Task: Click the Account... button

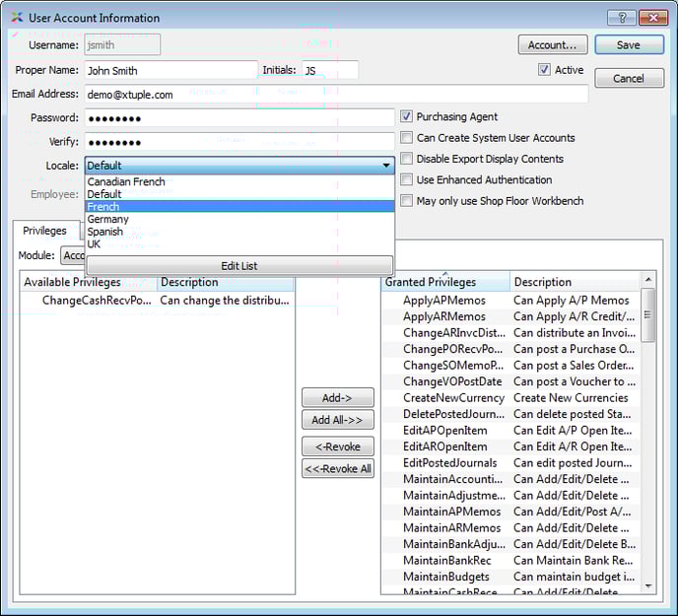Action: [x=552, y=44]
